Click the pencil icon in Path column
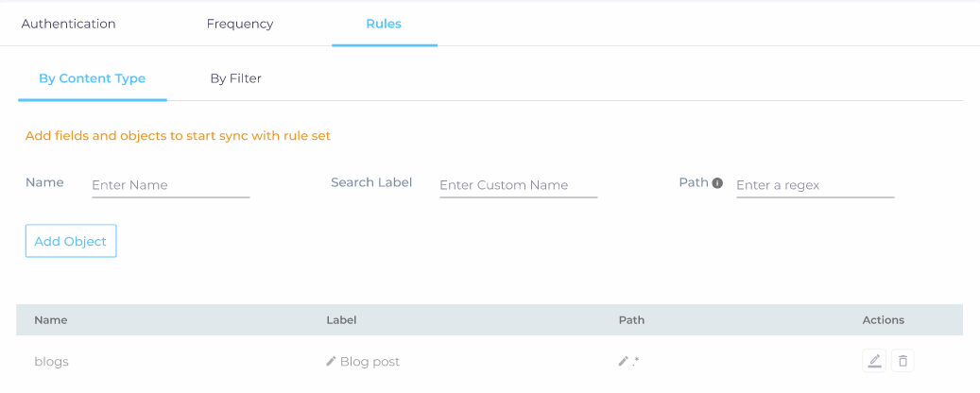This screenshot has width=980, height=393. [x=624, y=361]
